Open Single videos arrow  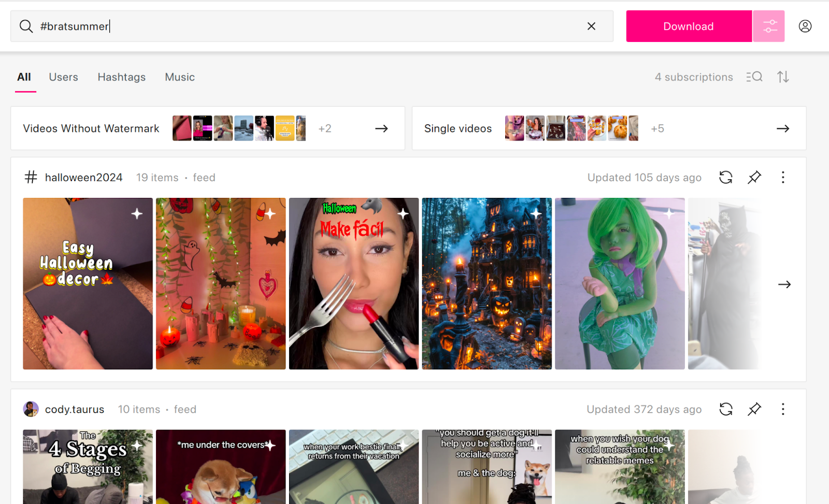783,128
